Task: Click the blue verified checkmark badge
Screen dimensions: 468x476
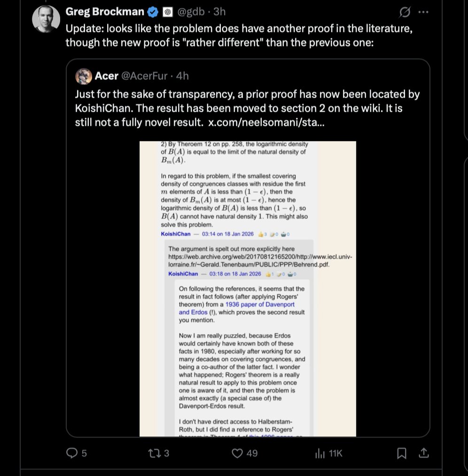Action: pyautogui.click(x=153, y=12)
